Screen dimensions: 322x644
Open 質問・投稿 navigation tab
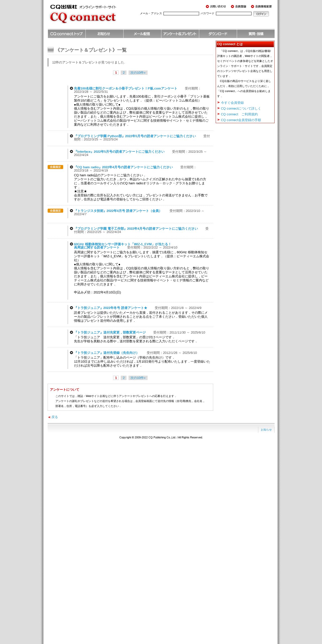point(256,34)
